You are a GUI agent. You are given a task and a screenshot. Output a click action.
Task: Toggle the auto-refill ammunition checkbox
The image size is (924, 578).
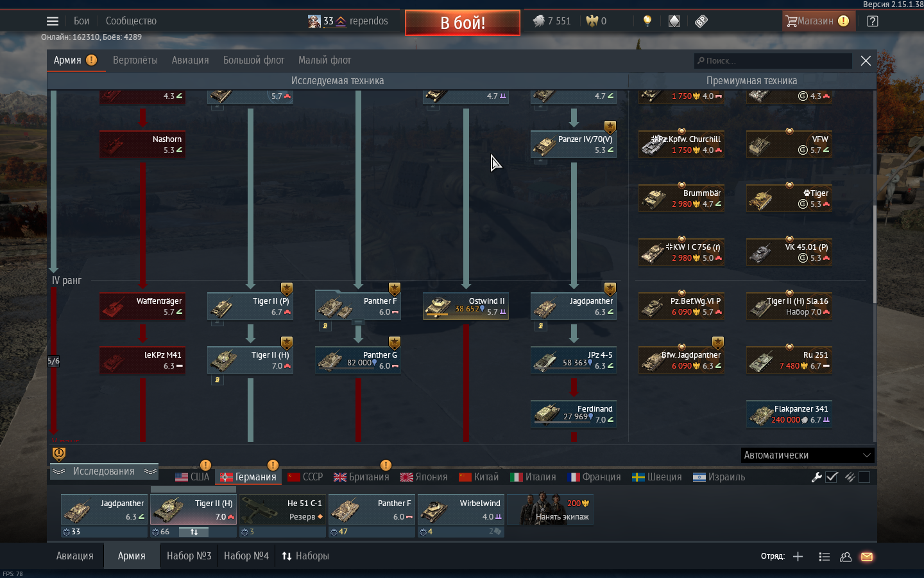[x=864, y=477]
